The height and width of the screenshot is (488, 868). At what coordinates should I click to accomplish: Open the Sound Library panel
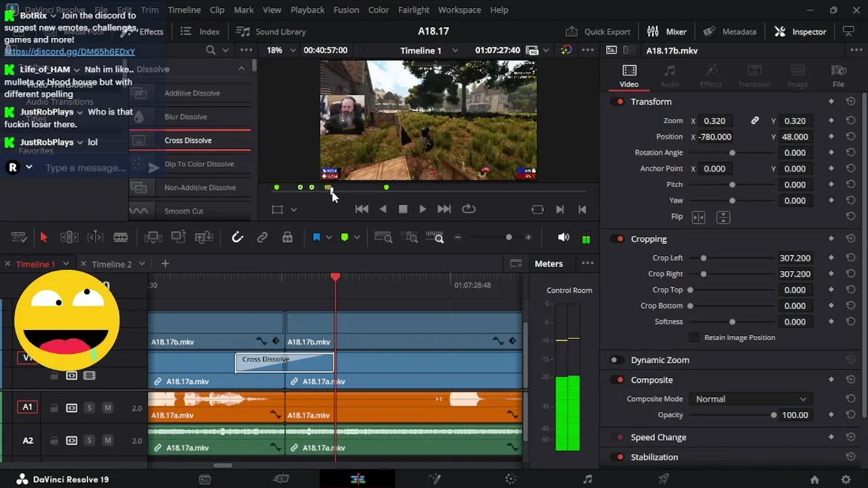click(271, 32)
